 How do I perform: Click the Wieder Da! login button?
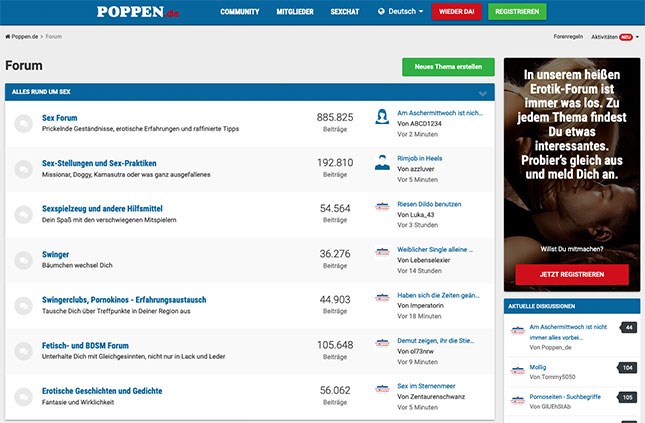[456, 12]
